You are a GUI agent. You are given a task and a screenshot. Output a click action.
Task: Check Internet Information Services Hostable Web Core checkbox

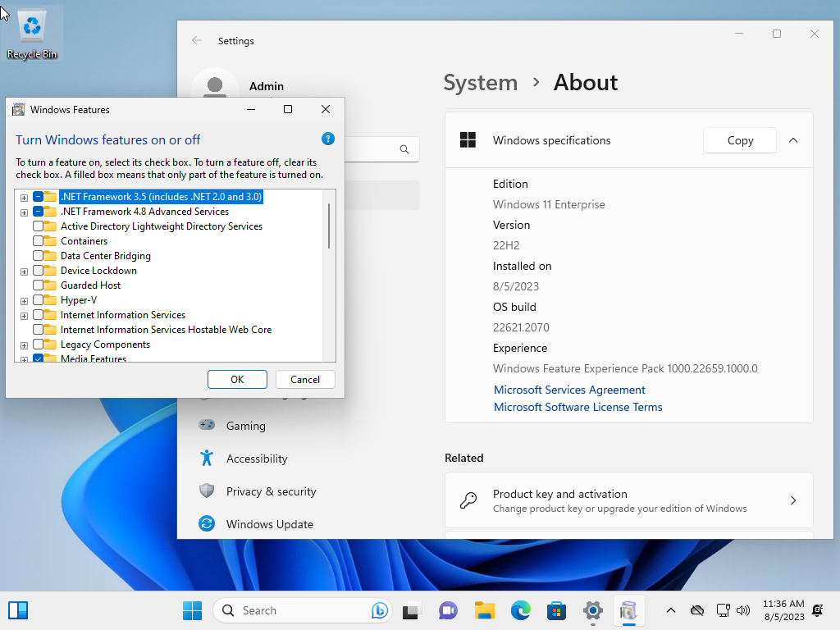tap(38, 330)
